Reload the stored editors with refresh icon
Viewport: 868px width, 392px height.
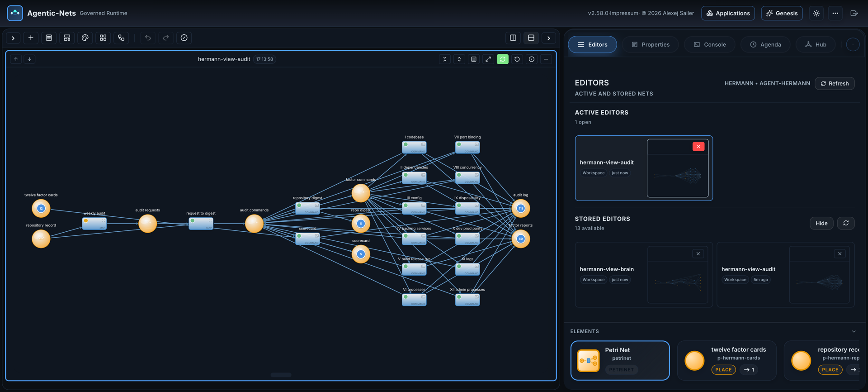pyautogui.click(x=846, y=223)
